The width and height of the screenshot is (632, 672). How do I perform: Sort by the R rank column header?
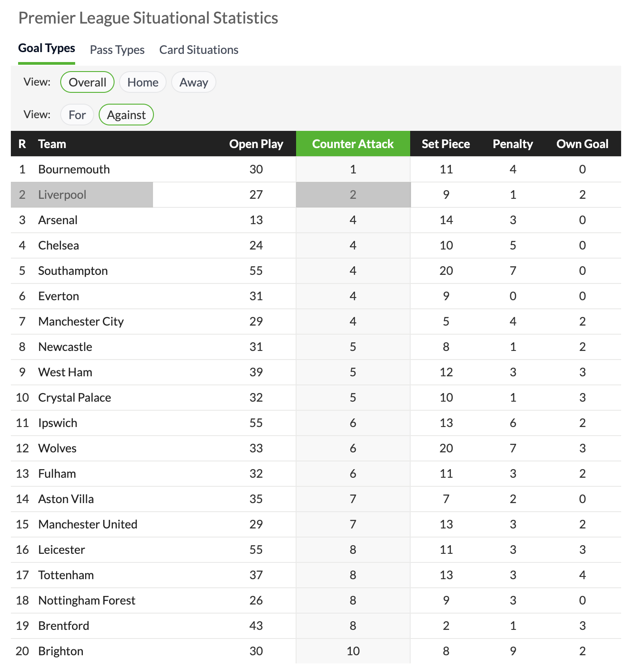[x=22, y=144]
